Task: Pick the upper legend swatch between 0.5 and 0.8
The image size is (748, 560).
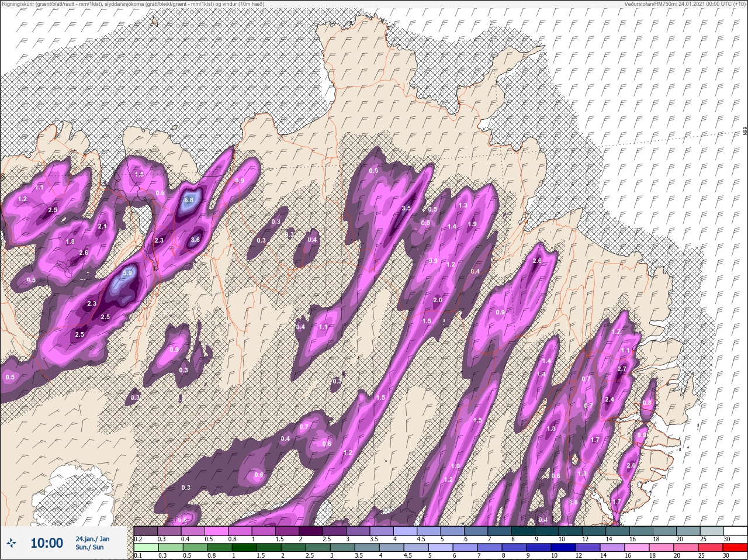Action: [217, 531]
